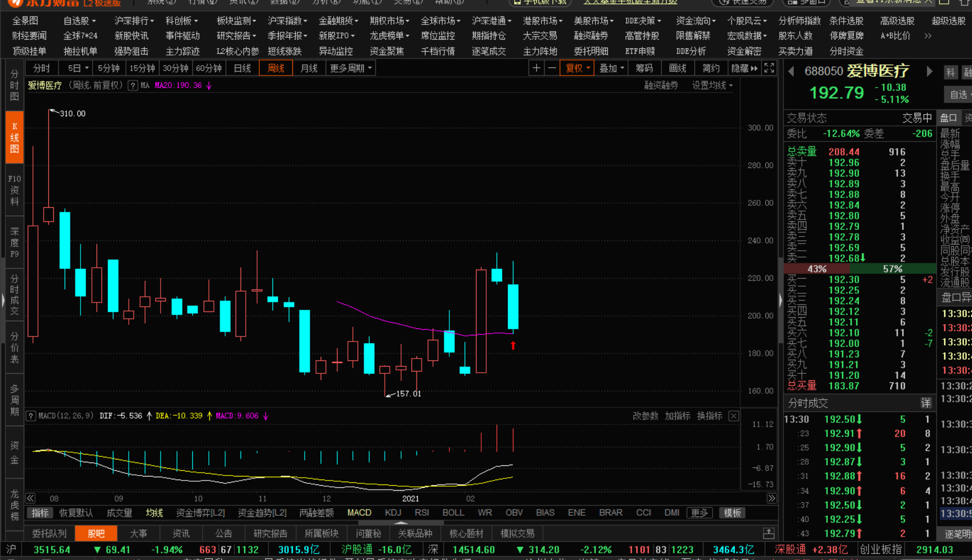The image size is (972, 560).
Task: Open 分时成交 in the left sidebar
Action: click(x=15, y=295)
